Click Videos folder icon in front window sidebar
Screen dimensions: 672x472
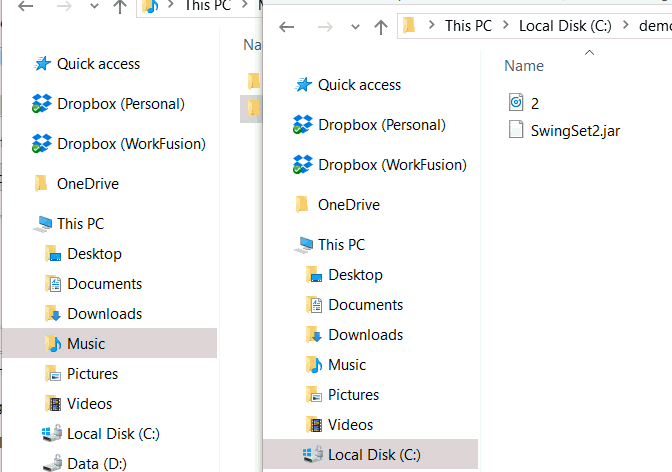pyautogui.click(x=315, y=424)
